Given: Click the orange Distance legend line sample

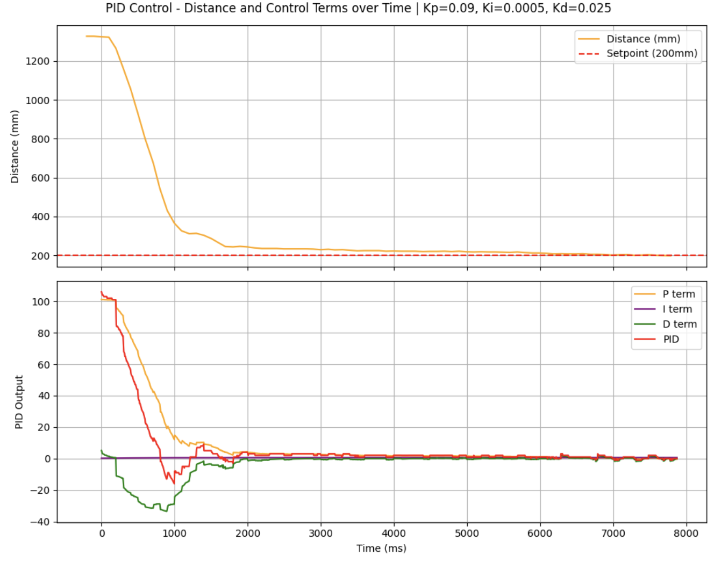Looking at the screenshot, I should click(x=589, y=39).
